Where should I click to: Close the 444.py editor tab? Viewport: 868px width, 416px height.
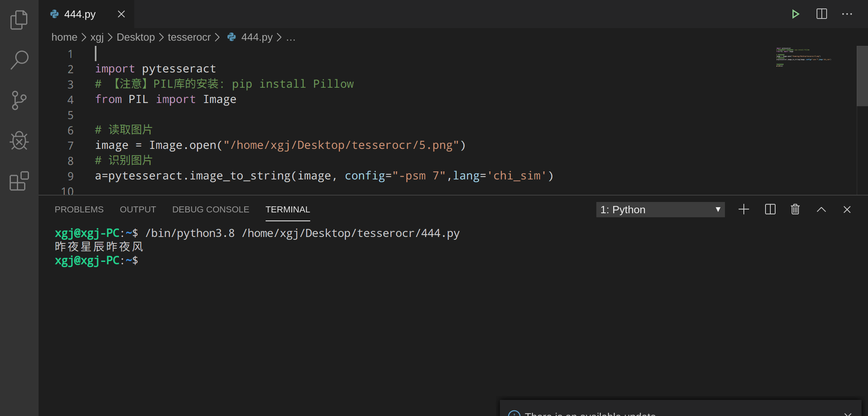pyautogui.click(x=121, y=14)
